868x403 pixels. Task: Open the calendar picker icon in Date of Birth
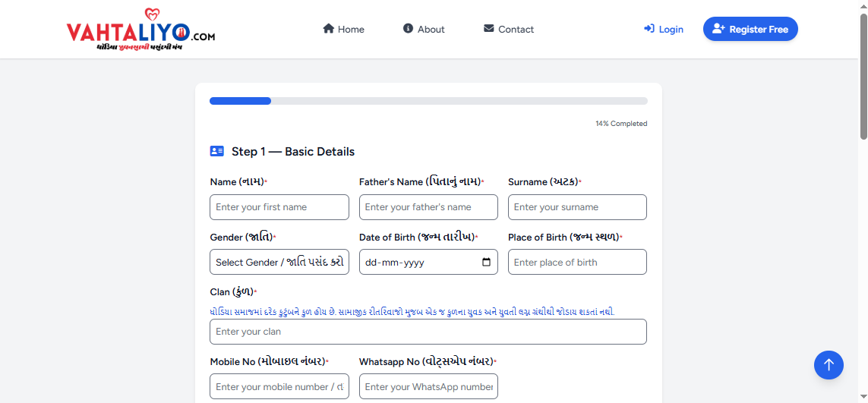point(487,262)
